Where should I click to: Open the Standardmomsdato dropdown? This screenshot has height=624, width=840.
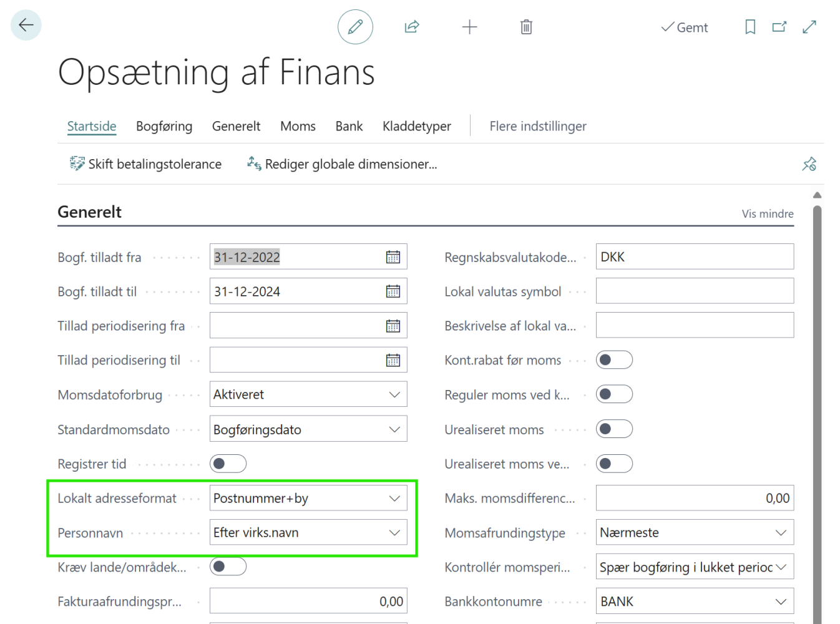[394, 429]
